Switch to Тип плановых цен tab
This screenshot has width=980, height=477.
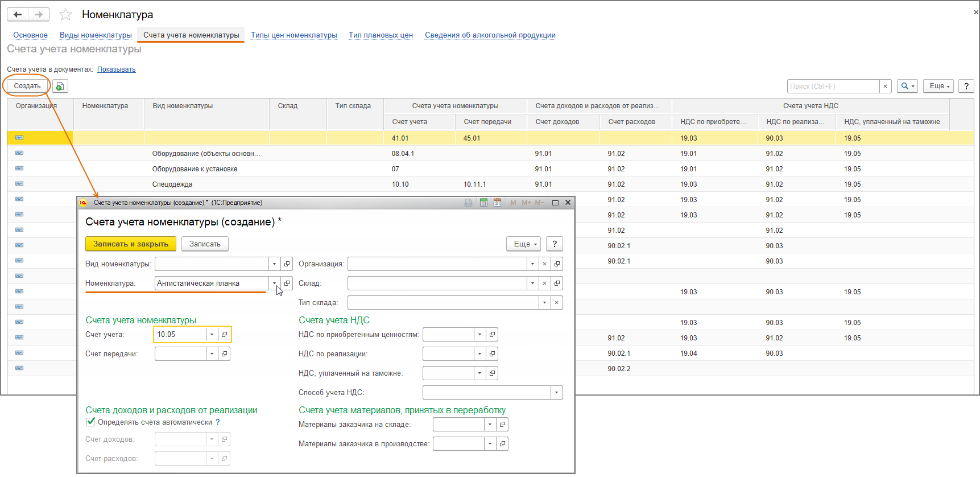381,35
